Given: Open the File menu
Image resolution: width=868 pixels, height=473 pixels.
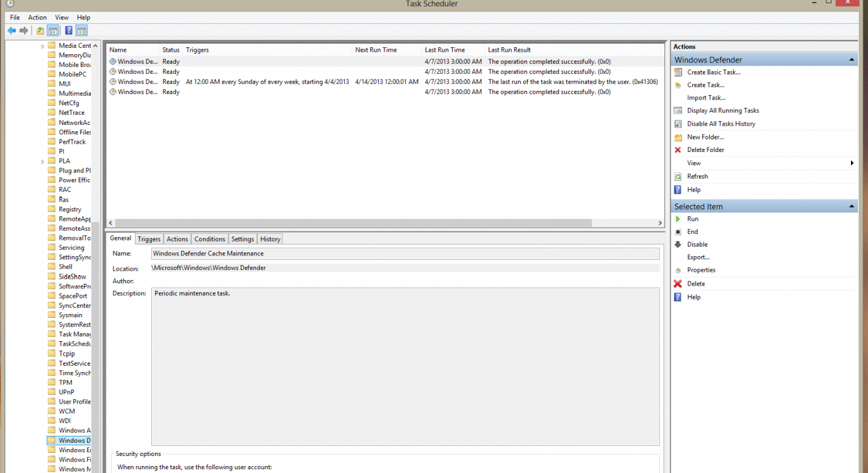Looking at the screenshot, I should point(14,18).
